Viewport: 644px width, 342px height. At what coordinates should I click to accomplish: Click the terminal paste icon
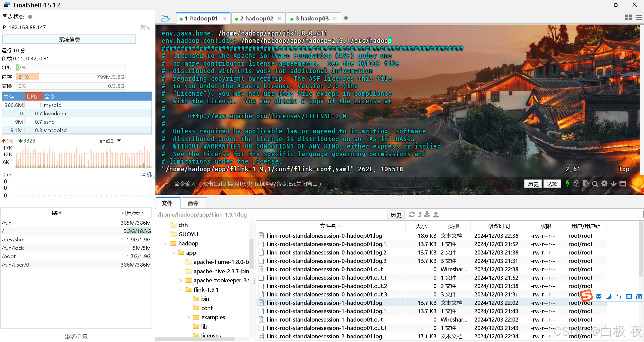[586, 183]
